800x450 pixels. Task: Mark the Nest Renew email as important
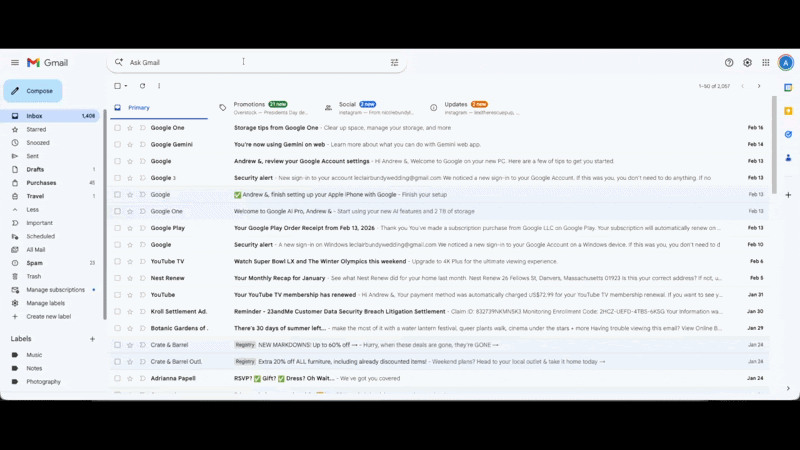(x=143, y=279)
